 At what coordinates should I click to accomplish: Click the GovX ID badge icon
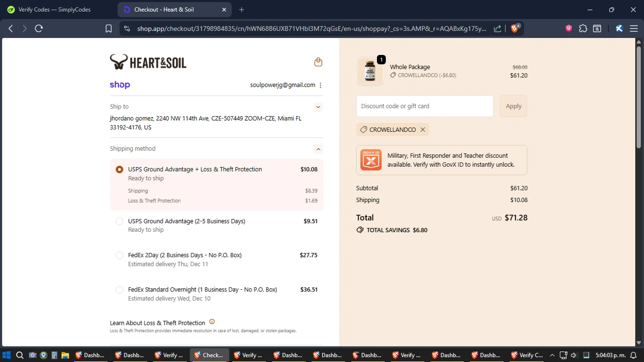(x=371, y=160)
